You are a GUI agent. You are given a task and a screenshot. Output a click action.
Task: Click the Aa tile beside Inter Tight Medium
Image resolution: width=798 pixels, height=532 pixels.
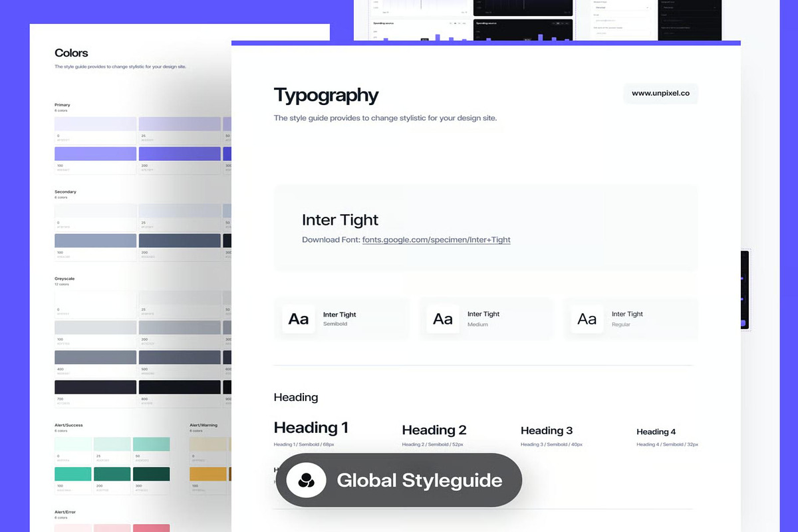pyautogui.click(x=443, y=319)
